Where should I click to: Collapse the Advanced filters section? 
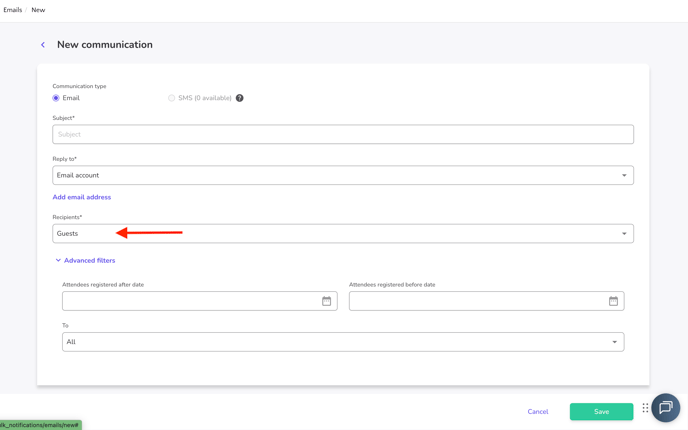click(85, 261)
